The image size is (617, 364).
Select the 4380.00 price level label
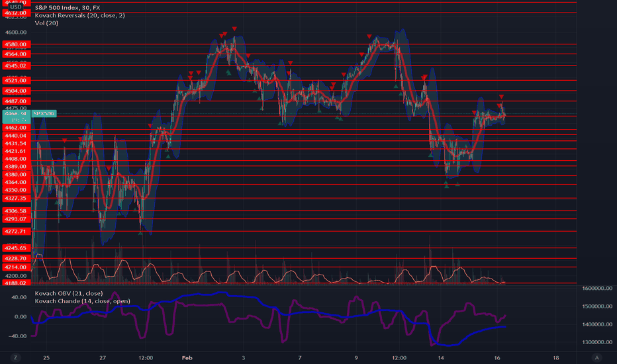click(x=16, y=174)
